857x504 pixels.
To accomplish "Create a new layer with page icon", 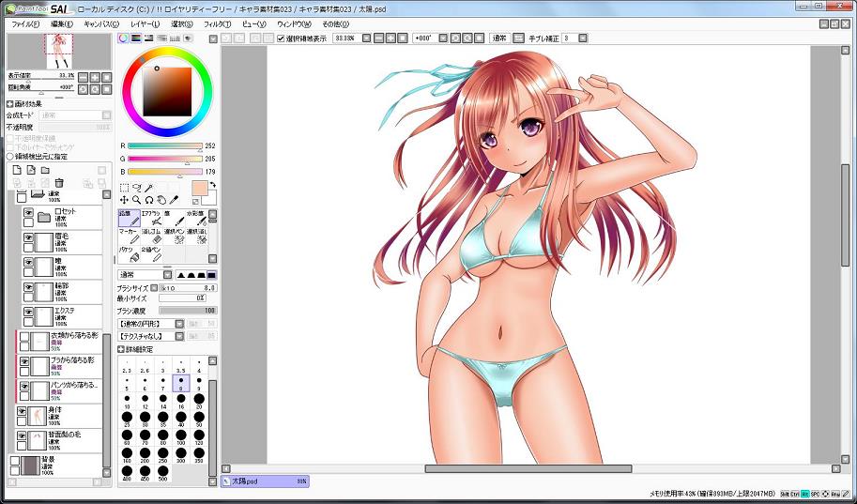I will click(x=17, y=170).
